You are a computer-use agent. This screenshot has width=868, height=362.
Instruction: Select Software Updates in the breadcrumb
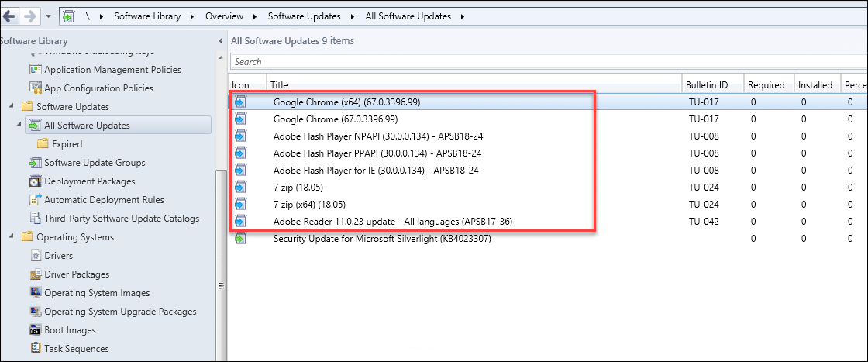click(x=304, y=16)
